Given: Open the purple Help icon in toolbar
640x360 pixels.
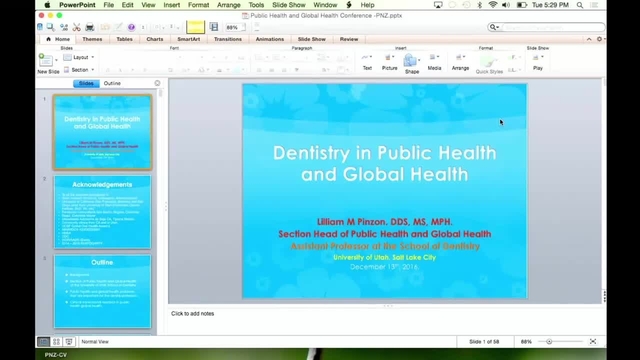Looking at the screenshot, I should coord(131,27).
